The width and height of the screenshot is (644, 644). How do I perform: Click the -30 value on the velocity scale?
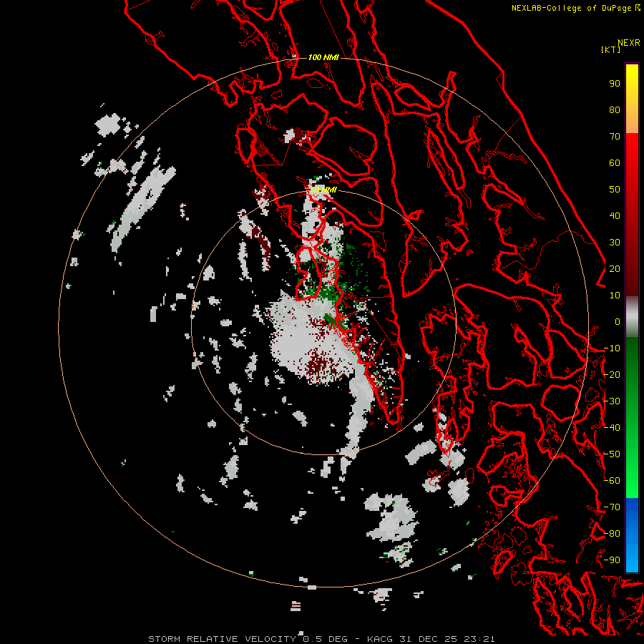(x=612, y=401)
